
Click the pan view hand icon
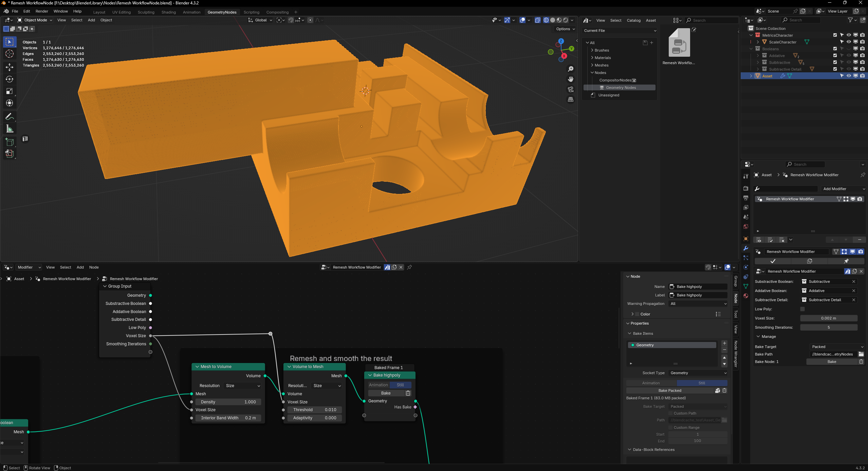[x=571, y=79]
